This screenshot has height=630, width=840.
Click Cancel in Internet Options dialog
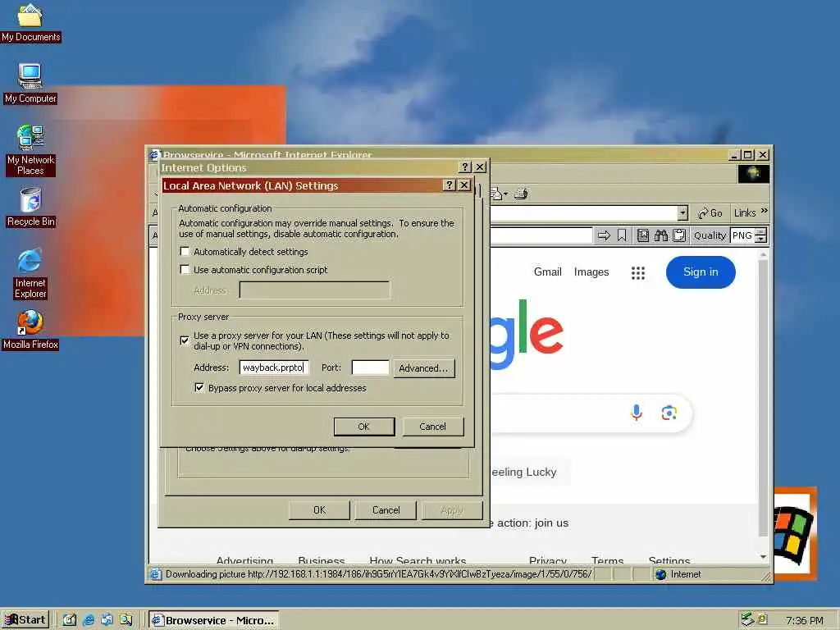click(386, 510)
